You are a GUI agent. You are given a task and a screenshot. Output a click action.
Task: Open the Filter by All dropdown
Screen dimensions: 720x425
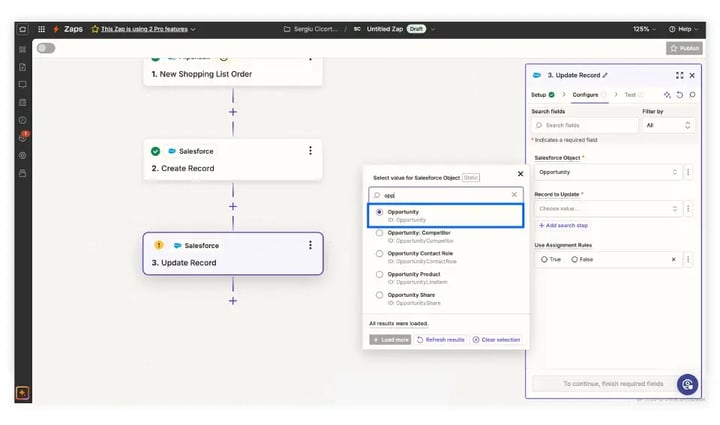coord(668,125)
